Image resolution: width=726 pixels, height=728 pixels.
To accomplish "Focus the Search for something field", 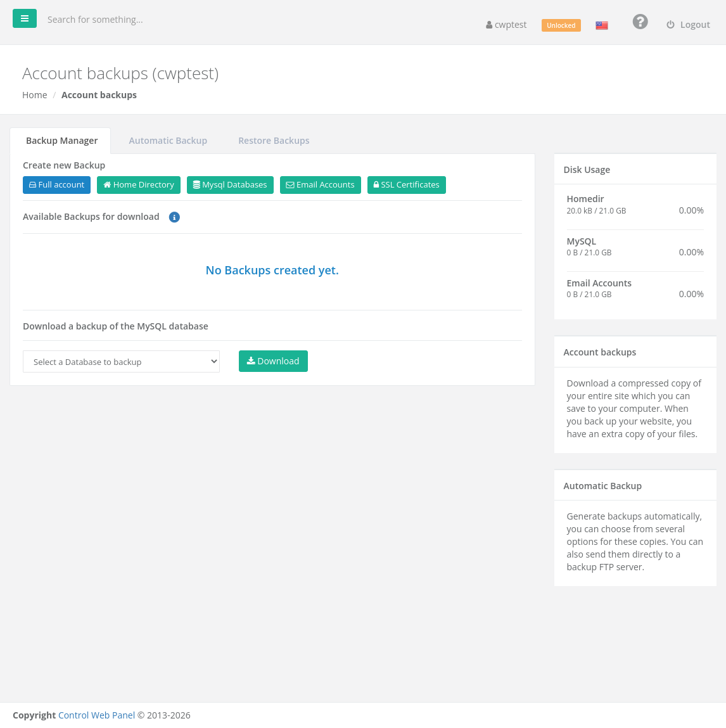I will click(x=94, y=20).
